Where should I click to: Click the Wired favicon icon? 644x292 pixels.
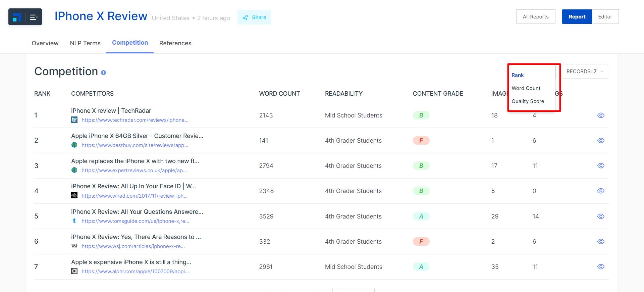tap(74, 195)
